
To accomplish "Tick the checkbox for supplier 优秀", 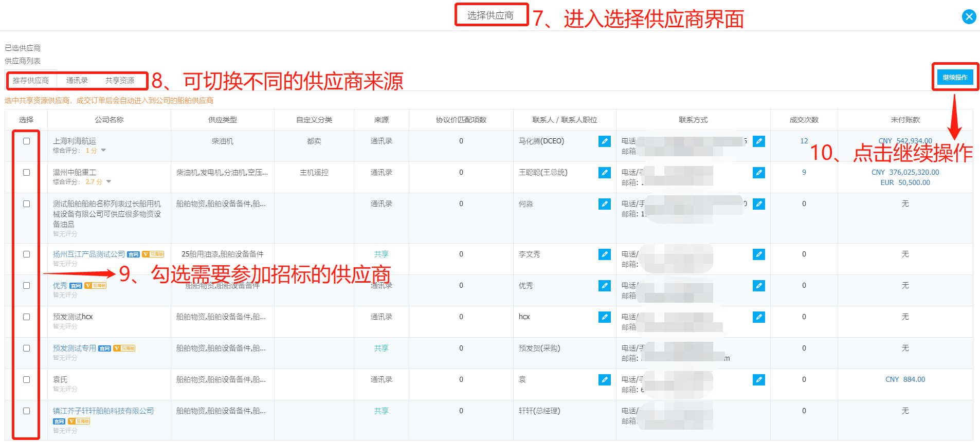I will pos(26,285).
